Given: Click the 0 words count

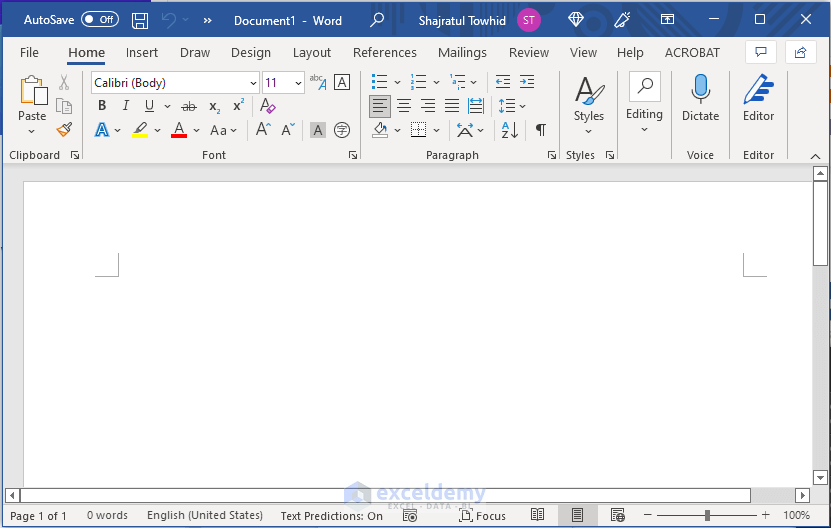Looking at the screenshot, I should click(x=107, y=515).
